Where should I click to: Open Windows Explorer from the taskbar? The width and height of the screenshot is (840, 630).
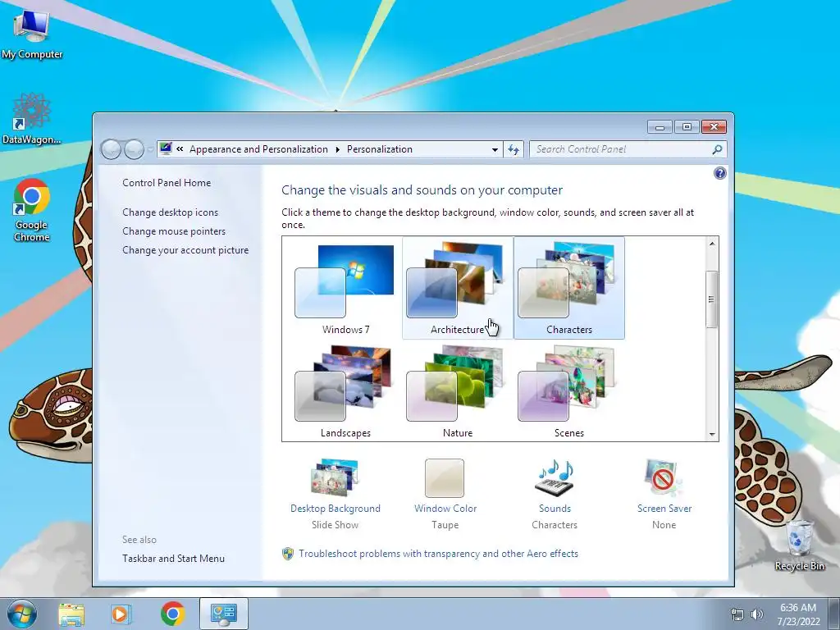point(71,614)
